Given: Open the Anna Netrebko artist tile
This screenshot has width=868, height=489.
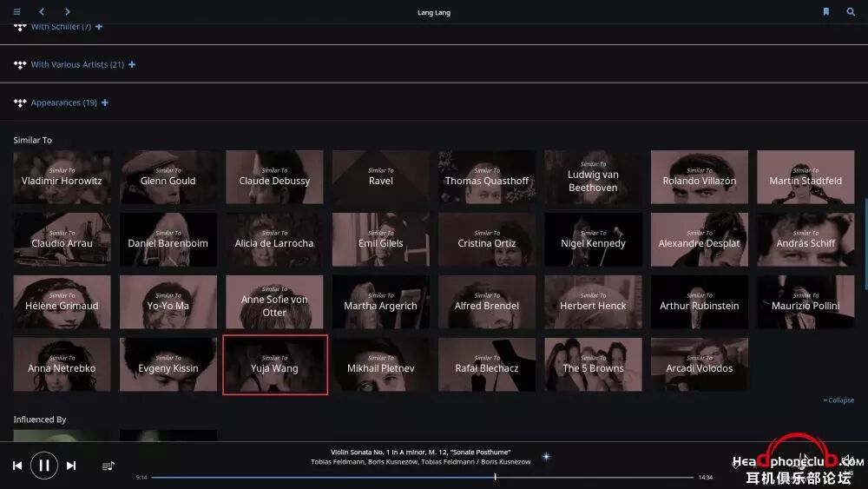Looking at the screenshot, I should pyautogui.click(x=62, y=365).
